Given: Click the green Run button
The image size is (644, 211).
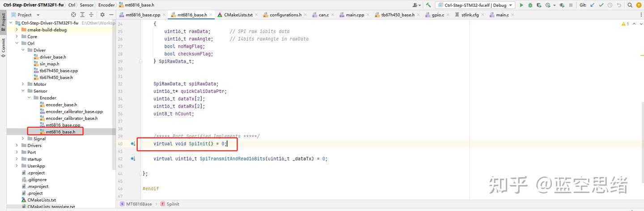Looking at the screenshot, I should (x=521, y=5).
